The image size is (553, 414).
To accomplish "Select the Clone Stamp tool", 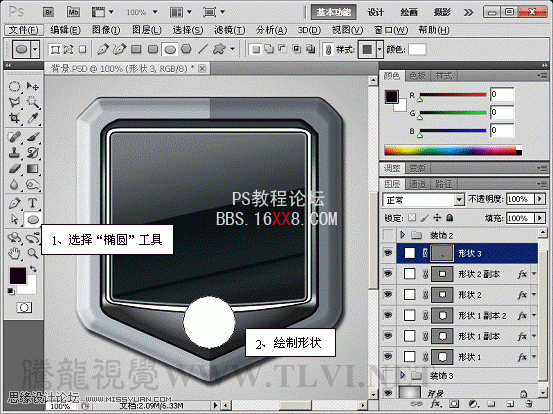I will (x=14, y=153).
